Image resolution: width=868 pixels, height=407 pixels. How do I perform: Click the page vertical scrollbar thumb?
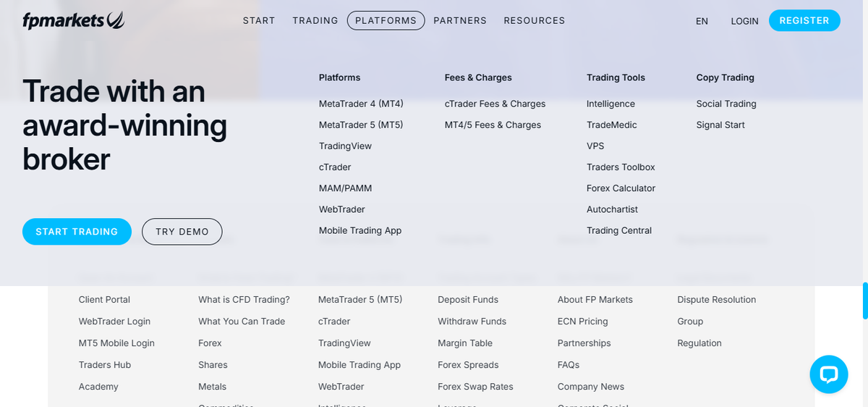click(865, 301)
